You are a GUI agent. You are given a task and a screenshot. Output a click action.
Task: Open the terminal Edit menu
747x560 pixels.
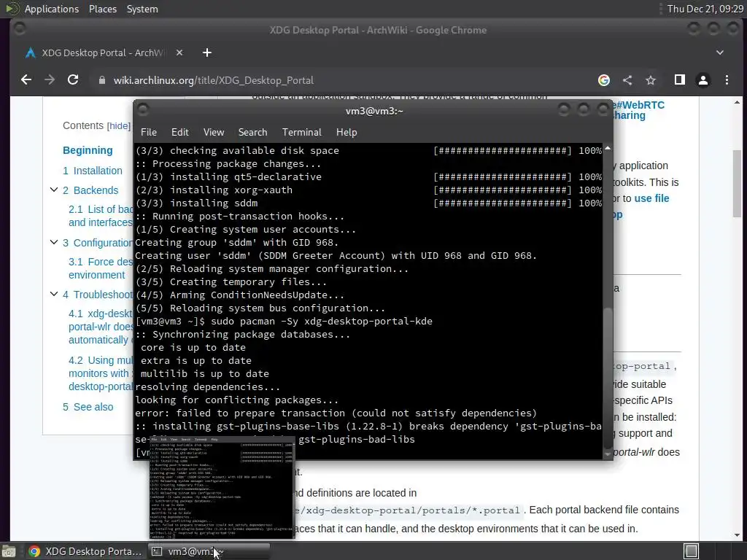tap(179, 133)
